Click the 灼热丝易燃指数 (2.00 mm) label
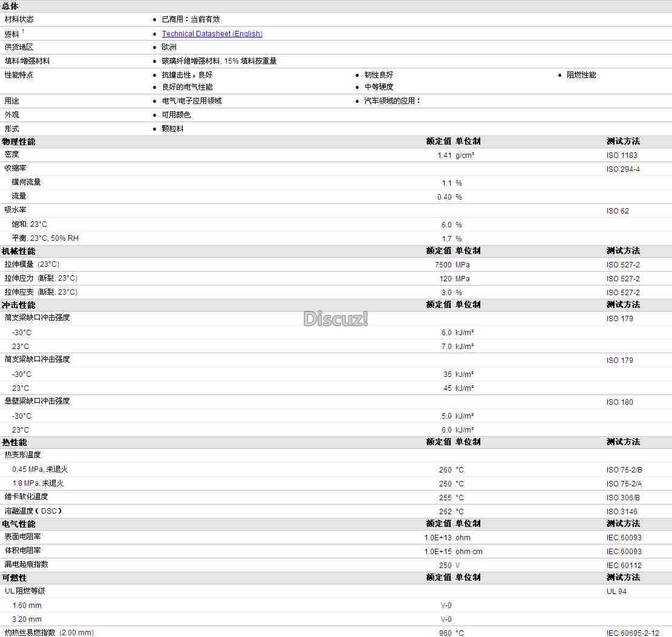 (x=49, y=632)
